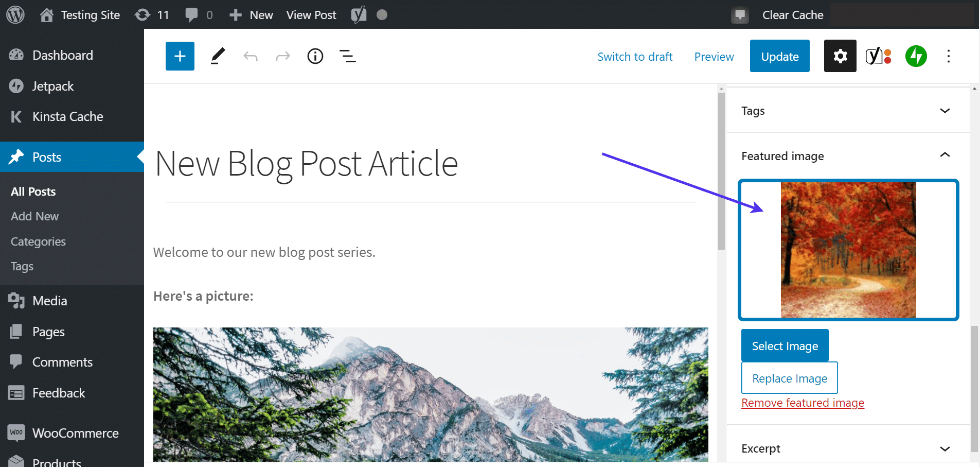This screenshot has width=980, height=467.
Task: Go to Categories under Posts
Action: pyautogui.click(x=38, y=241)
